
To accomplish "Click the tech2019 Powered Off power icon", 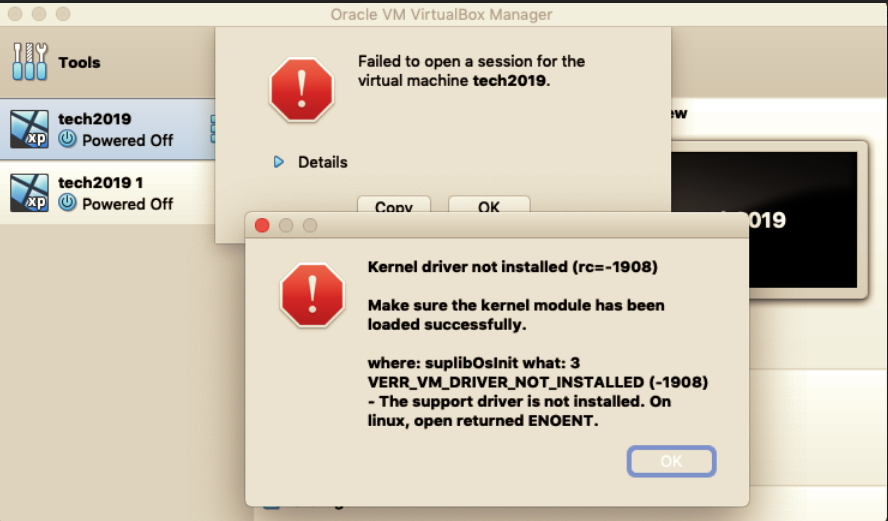I will 67,139.
